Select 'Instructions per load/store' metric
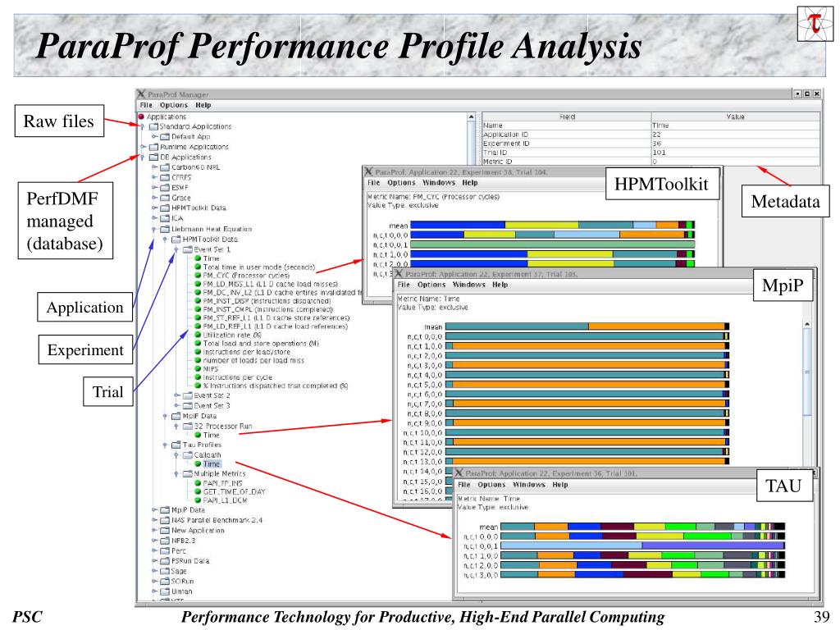 [246, 352]
